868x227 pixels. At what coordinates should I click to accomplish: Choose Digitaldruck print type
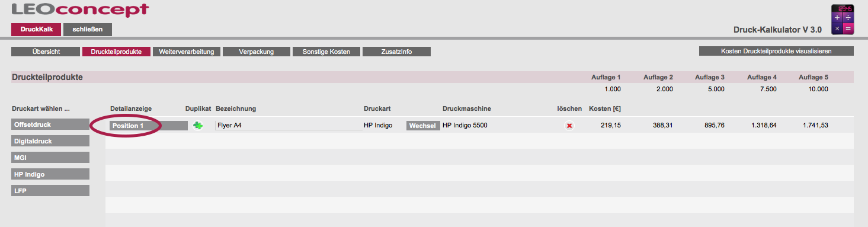[50, 140]
